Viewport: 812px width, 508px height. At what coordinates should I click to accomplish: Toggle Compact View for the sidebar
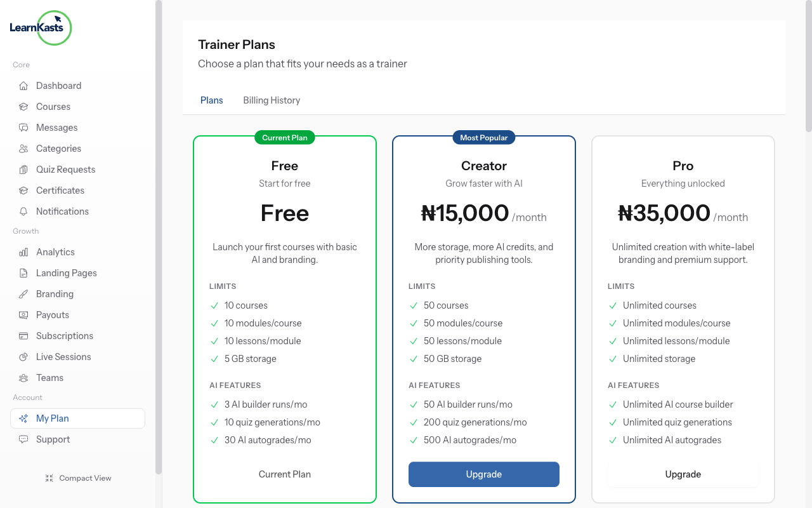coord(78,478)
